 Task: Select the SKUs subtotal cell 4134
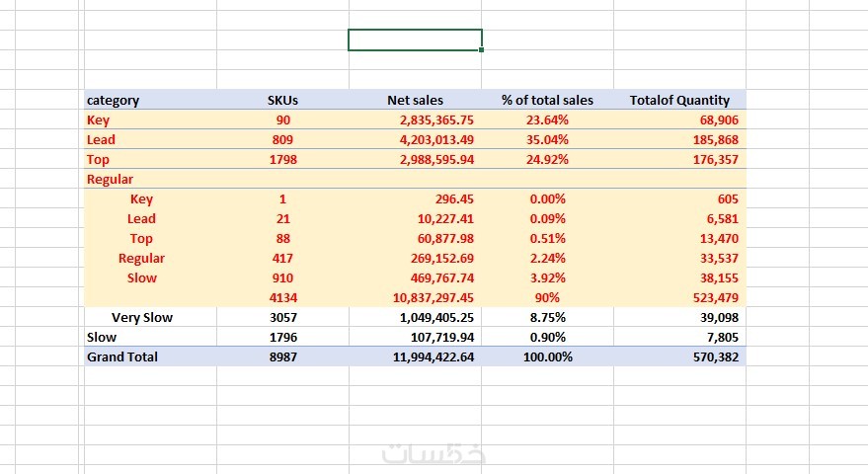click(282, 297)
